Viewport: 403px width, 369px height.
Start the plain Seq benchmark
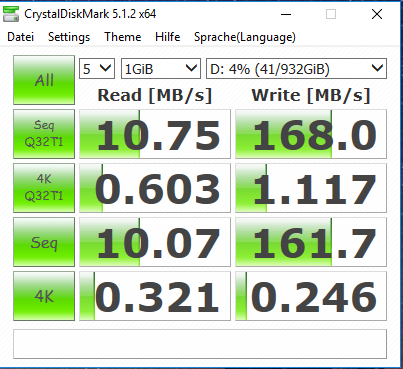click(x=44, y=242)
